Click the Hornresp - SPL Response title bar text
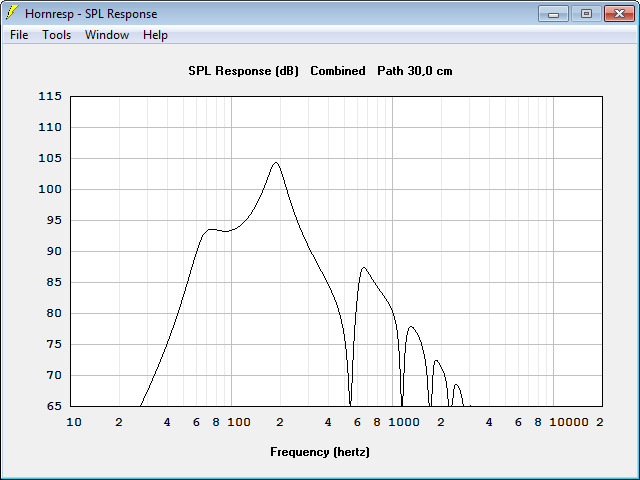640x480 pixels. [x=91, y=14]
